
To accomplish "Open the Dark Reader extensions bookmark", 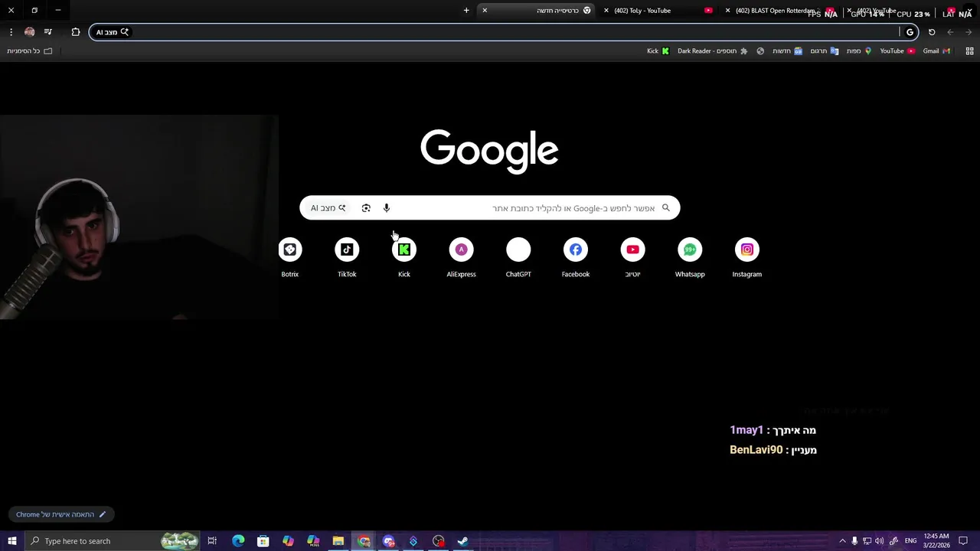I will (712, 51).
